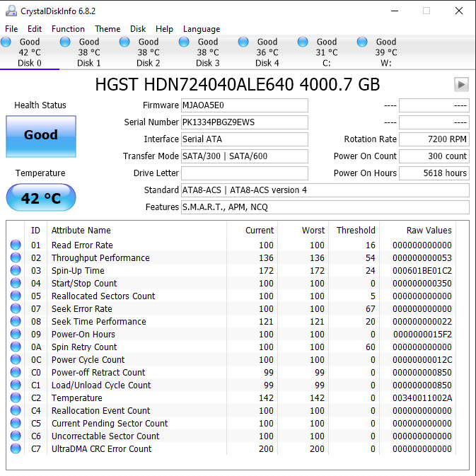Viewport: 476px width, 476px height.
Task: Click status orb for Reallocated Sectors Count
Action: coord(16,296)
